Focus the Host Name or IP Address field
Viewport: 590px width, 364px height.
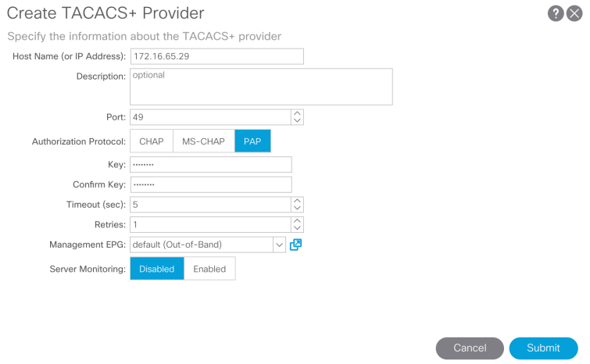pyautogui.click(x=216, y=56)
